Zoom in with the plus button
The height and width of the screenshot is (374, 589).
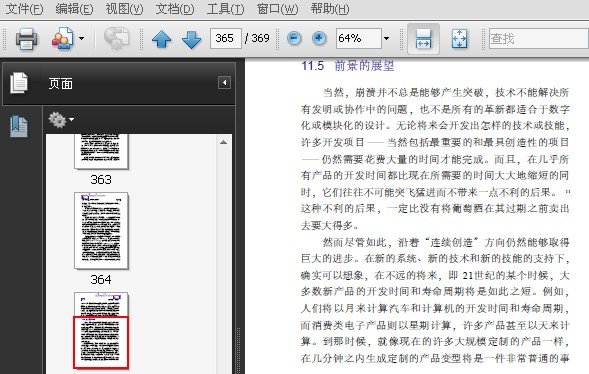pos(319,38)
